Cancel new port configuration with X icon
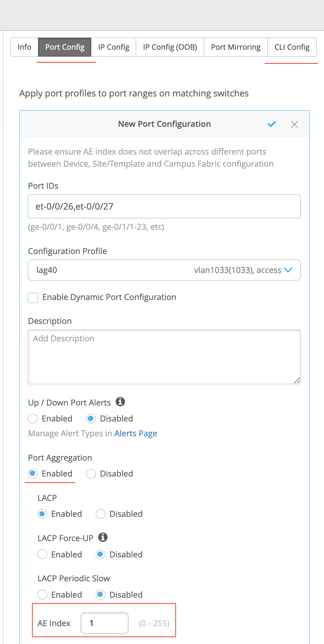This screenshot has height=644, width=324. coord(294,125)
